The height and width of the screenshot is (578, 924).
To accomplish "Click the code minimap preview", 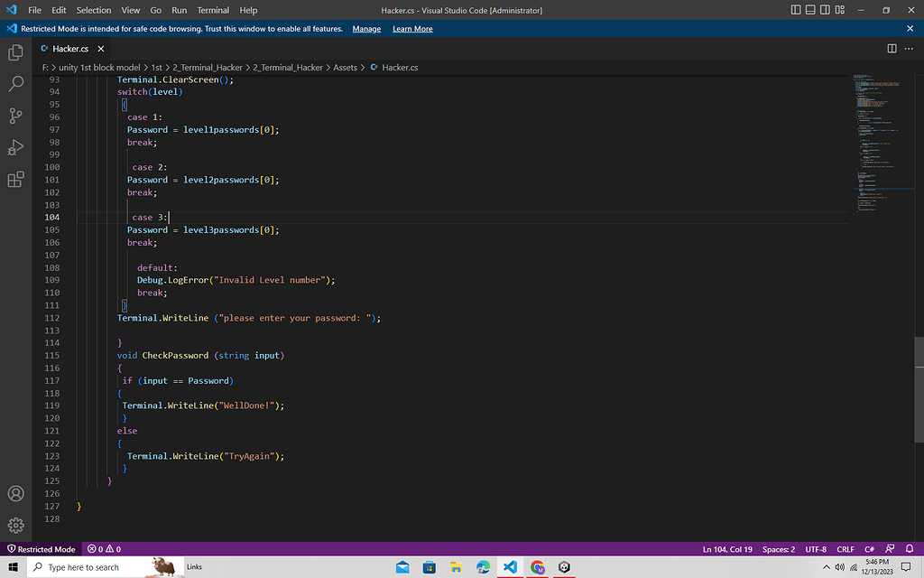I will coord(882,144).
